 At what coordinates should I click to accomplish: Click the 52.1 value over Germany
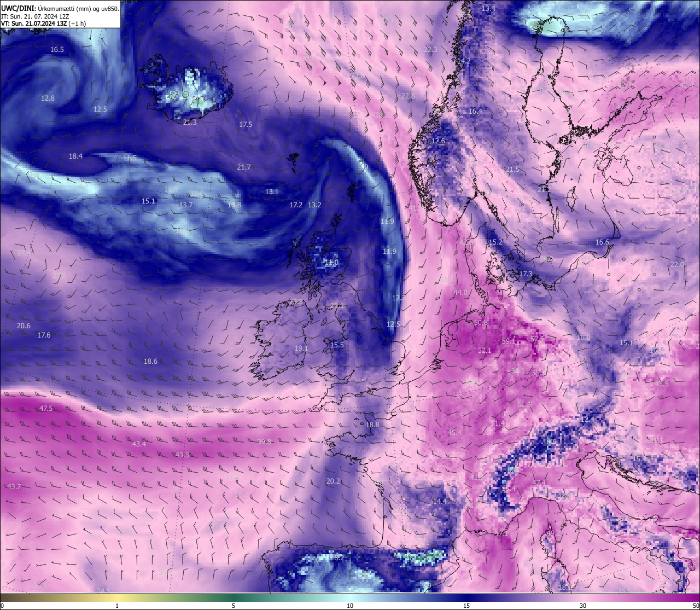pyautogui.click(x=485, y=351)
